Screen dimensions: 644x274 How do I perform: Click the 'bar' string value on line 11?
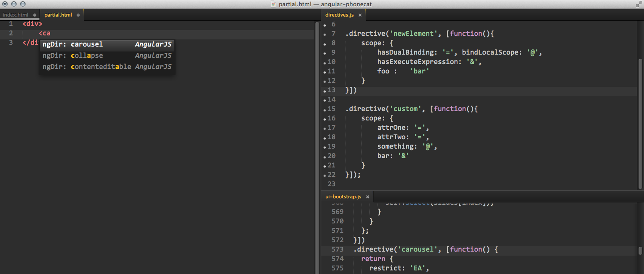coord(419,71)
